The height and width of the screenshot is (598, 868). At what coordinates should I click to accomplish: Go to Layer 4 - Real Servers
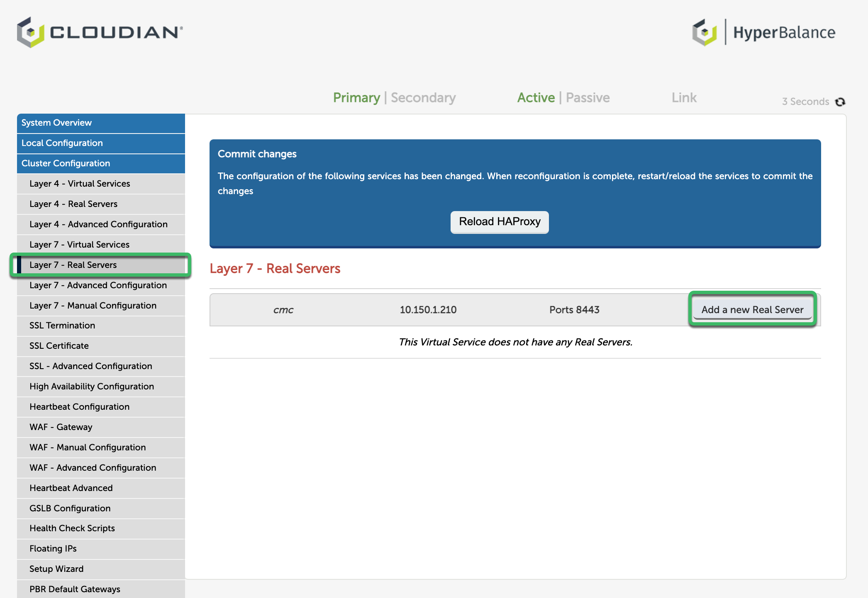[101, 204]
